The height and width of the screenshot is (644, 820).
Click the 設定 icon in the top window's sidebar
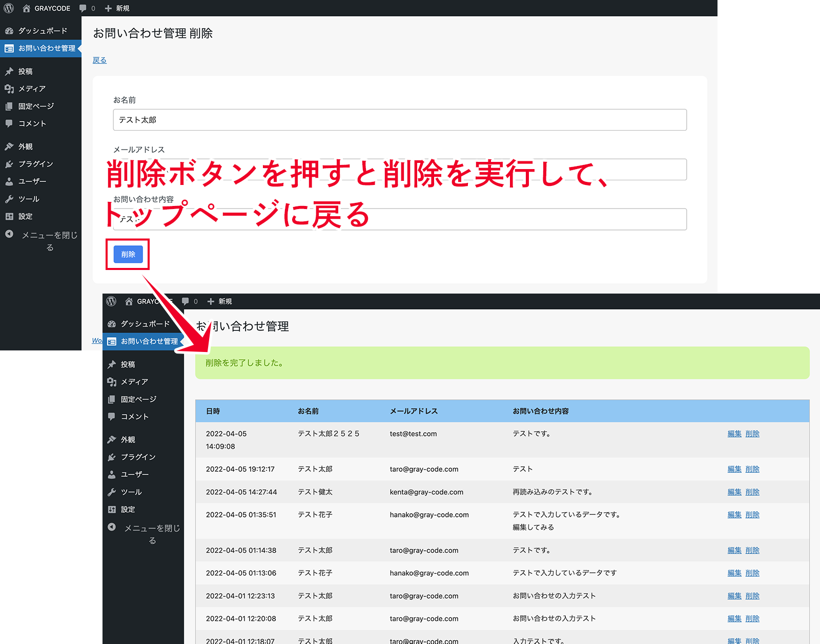point(9,216)
